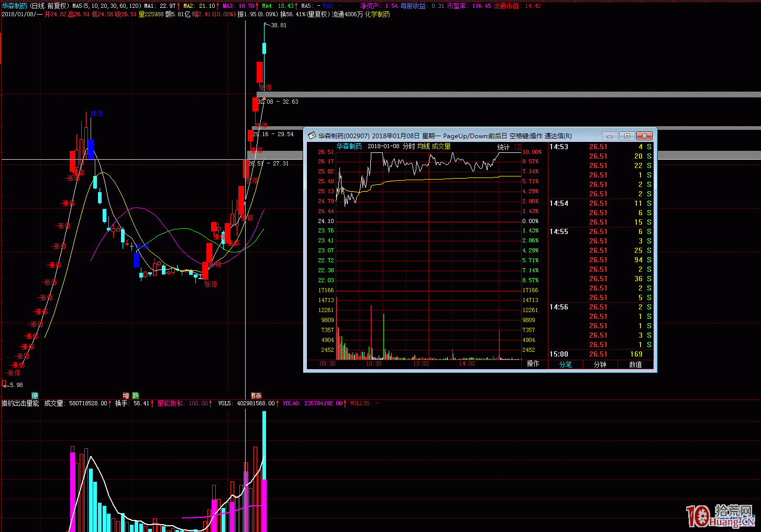Viewport: 761px width, 532px height.
Task: Click the 涨 event marker under chart
Action: point(258,395)
